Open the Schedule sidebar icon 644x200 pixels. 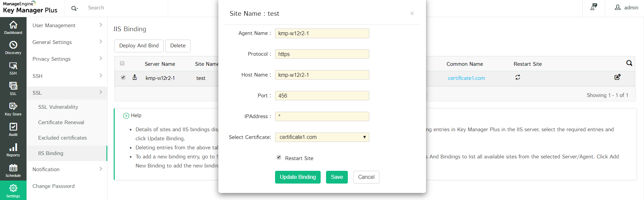point(13,170)
